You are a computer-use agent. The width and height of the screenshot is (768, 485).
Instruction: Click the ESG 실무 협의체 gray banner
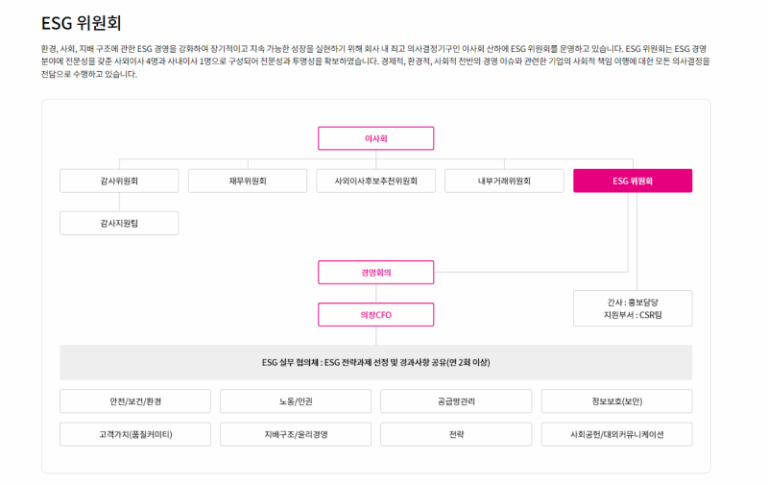[x=376, y=363]
